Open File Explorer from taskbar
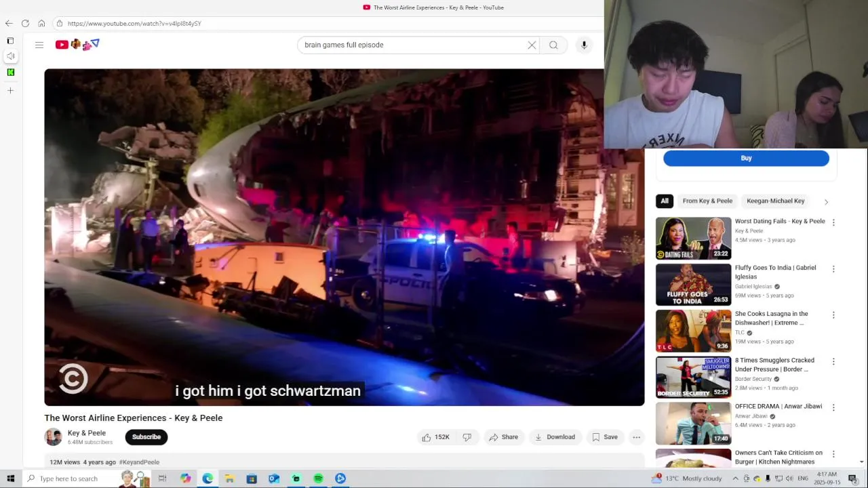 point(230,479)
